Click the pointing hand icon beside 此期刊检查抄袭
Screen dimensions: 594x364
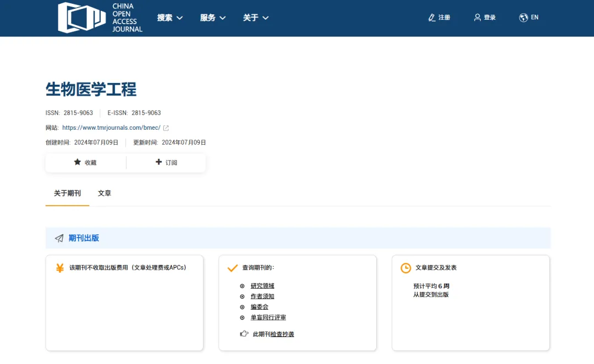coord(244,334)
